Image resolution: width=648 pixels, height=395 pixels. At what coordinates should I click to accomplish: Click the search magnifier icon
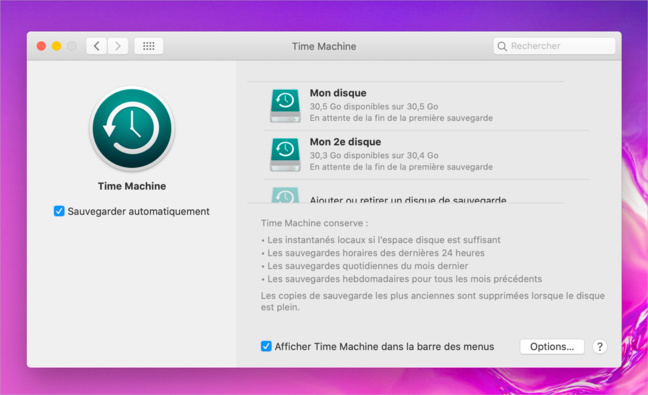[x=502, y=46]
